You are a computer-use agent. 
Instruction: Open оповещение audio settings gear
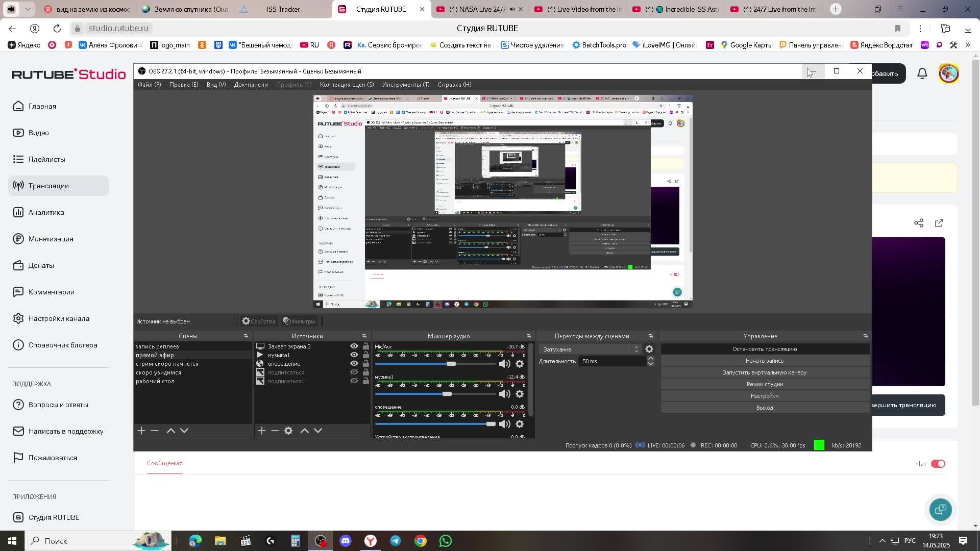(520, 424)
